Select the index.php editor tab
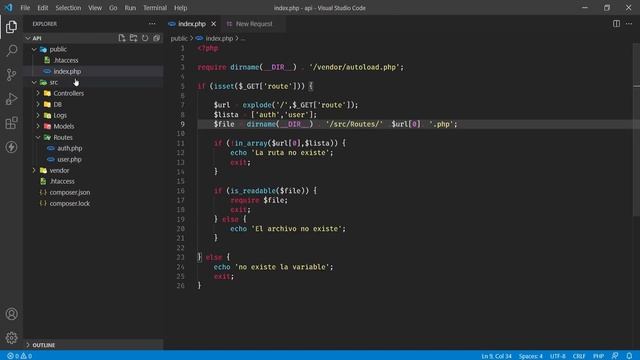The image size is (640, 360). (192, 24)
